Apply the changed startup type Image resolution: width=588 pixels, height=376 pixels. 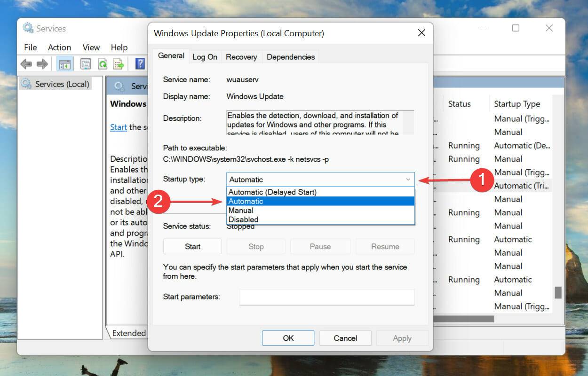point(402,337)
